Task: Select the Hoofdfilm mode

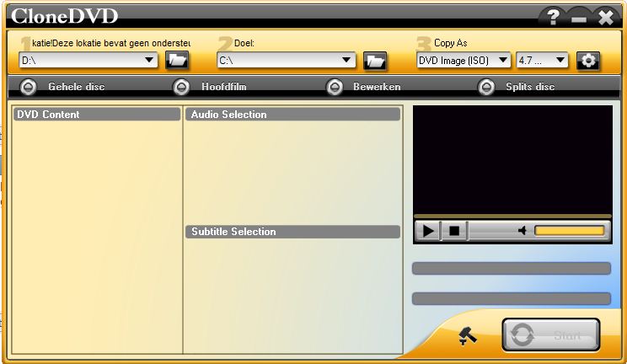Action: pyautogui.click(x=181, y=86)
